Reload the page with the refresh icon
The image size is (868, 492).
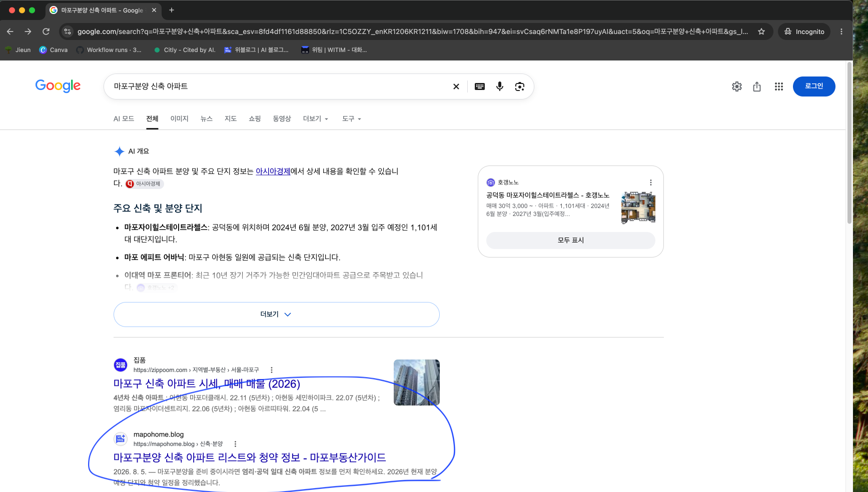pos(46,31)
